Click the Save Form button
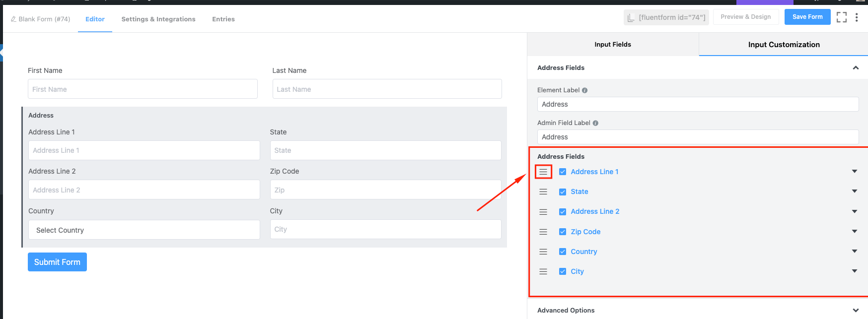The height and width of the screenshot is (319, 868). click(x=807, y=17)
